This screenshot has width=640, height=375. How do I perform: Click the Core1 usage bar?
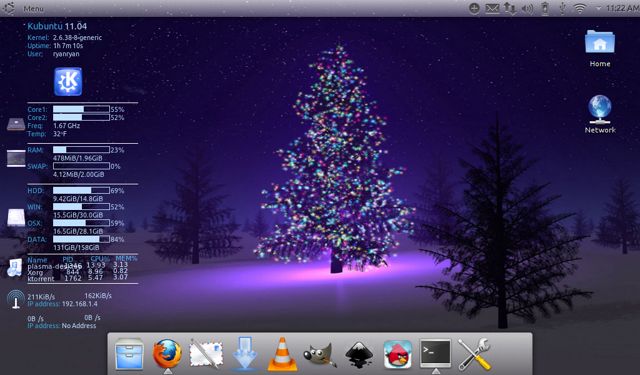81,109
